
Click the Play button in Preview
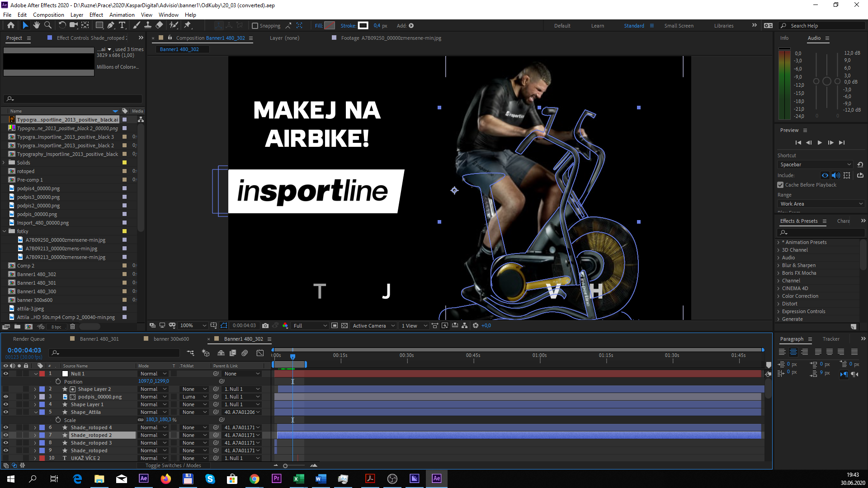[820, 143]
